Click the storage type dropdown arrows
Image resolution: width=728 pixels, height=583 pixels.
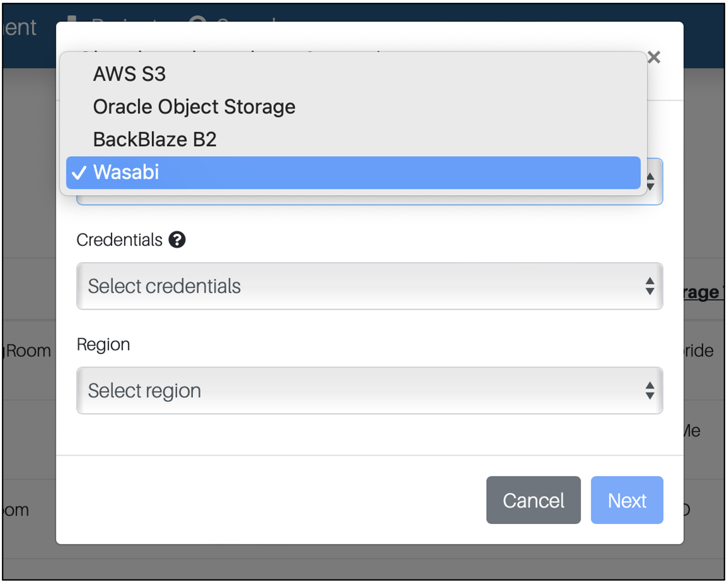pyautogui.click(x=651, y=182)
